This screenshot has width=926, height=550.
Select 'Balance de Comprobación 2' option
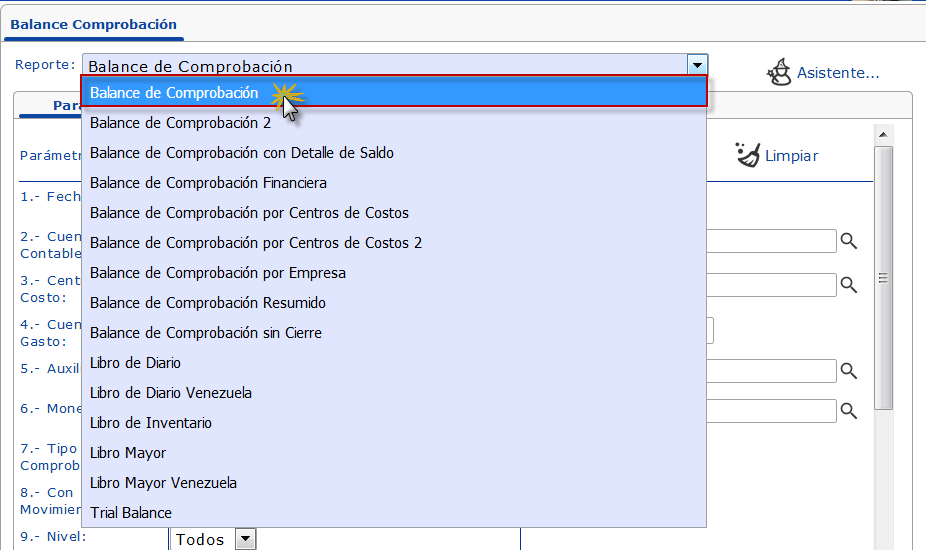(x=394, y=122)
